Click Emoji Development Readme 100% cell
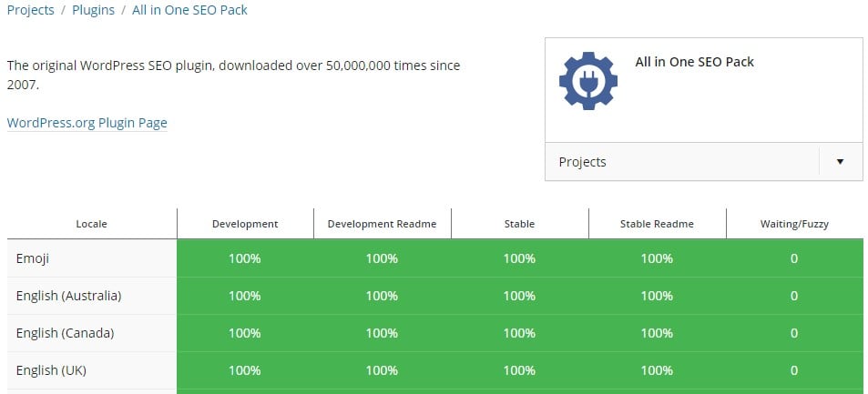868x394 pixels. (382, 258)
